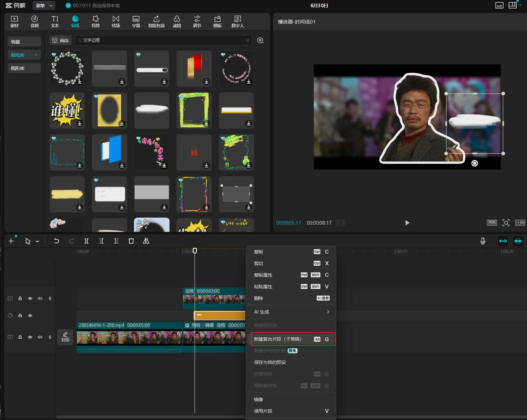Open the 转场 transitions tab icon

click(x=116, y=22)
